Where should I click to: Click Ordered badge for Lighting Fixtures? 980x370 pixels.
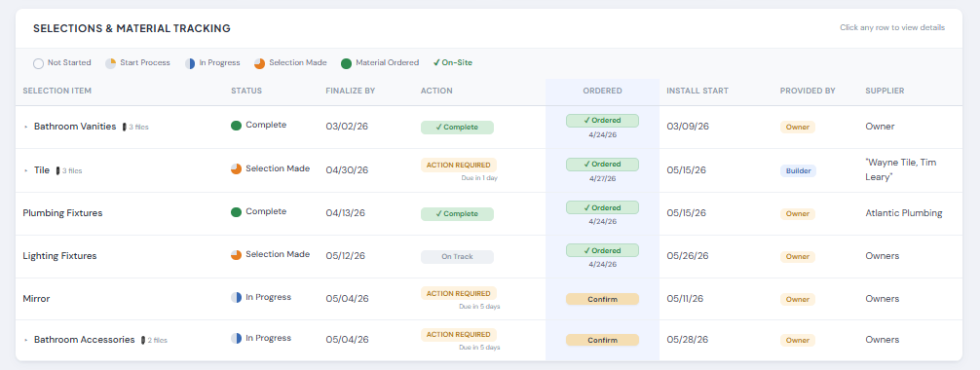click(602, 250)
